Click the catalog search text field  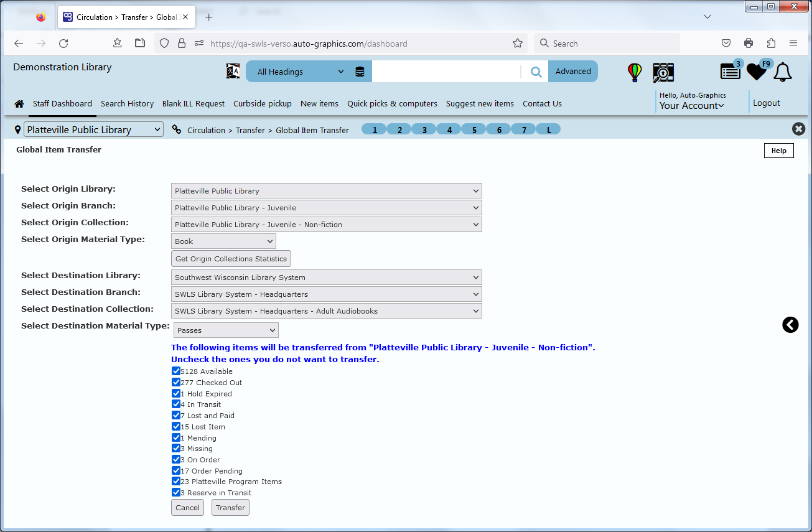pos(446,72)
